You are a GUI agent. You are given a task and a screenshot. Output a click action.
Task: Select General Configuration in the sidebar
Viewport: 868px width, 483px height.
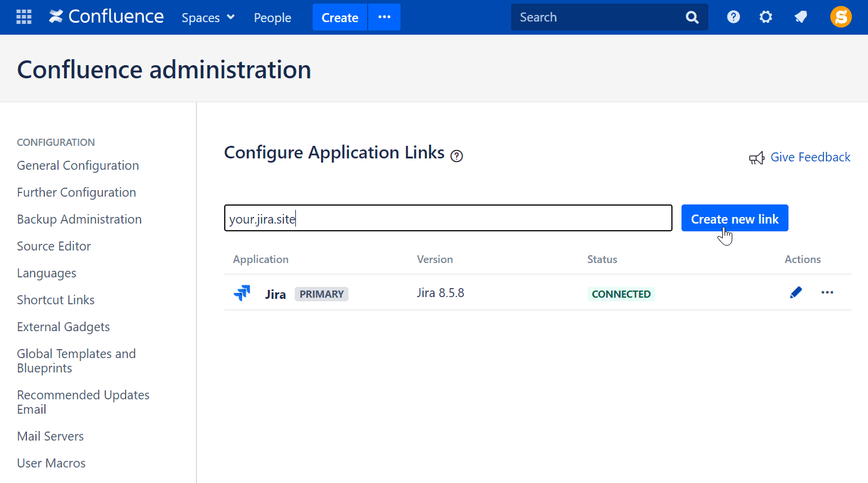tap(77, 165)
